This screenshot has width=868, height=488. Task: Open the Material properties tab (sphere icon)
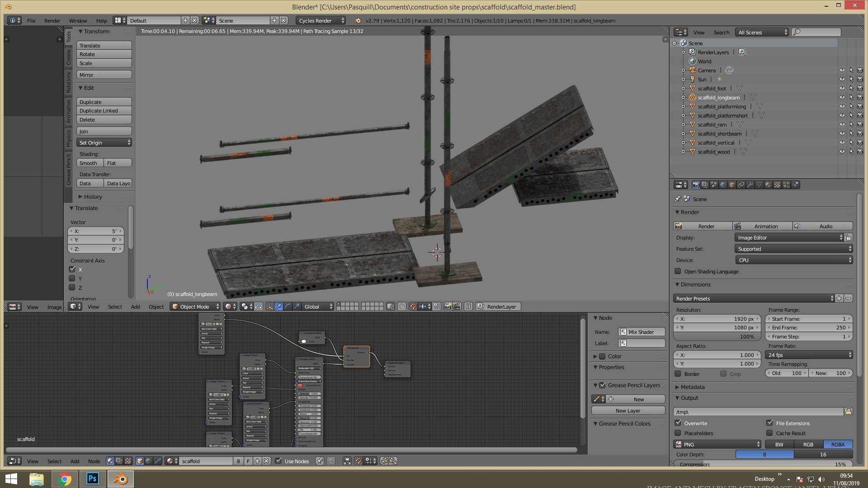[x=768, y=185]
